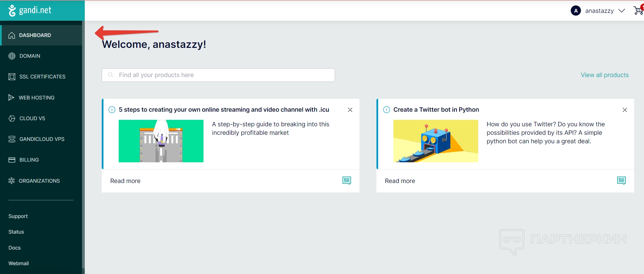Click info icon on Twitter bot card
Screen dimensions: 644x274
click(386, 110)
